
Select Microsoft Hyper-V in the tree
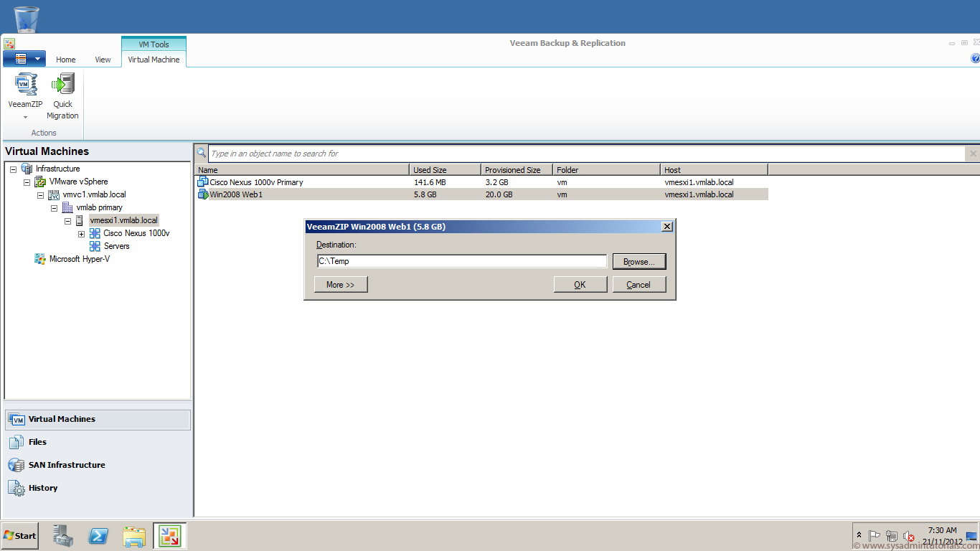point(79,259)
